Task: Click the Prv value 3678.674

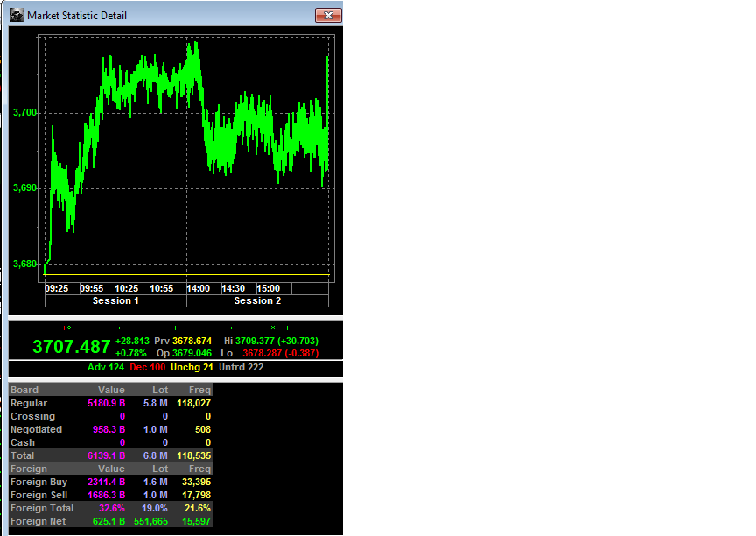Action: pos(192,341)
